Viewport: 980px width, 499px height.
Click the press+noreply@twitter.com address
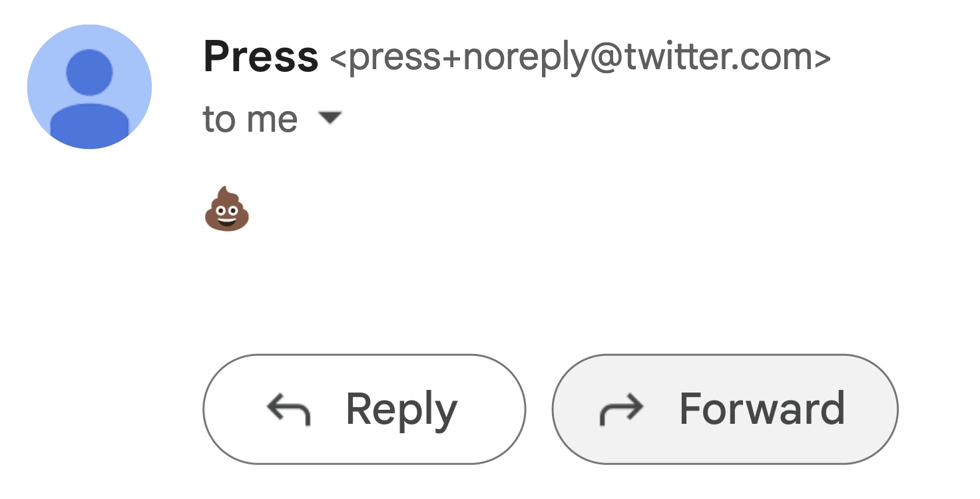click(580, 58)
